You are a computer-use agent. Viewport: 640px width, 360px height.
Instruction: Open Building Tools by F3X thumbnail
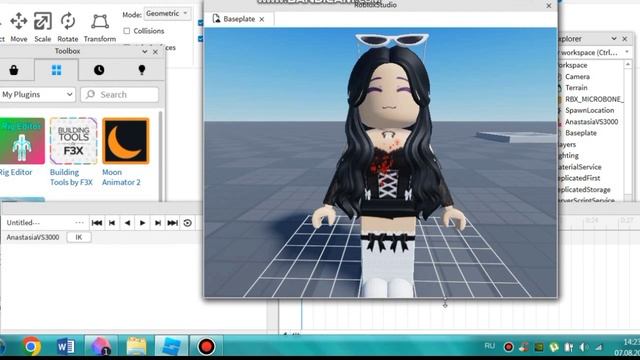click(x=73, y=141)
